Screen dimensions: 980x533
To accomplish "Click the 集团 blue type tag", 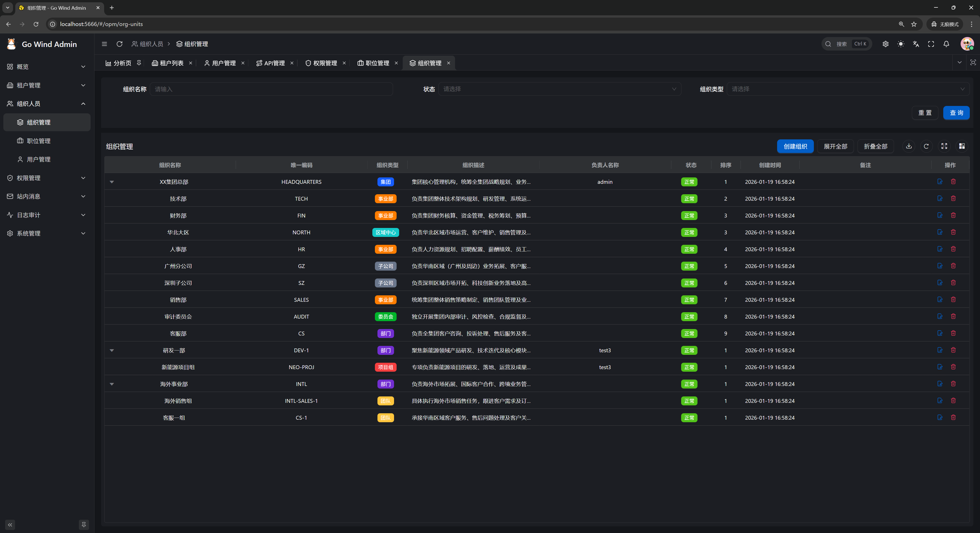I will [x=385, y=182].
